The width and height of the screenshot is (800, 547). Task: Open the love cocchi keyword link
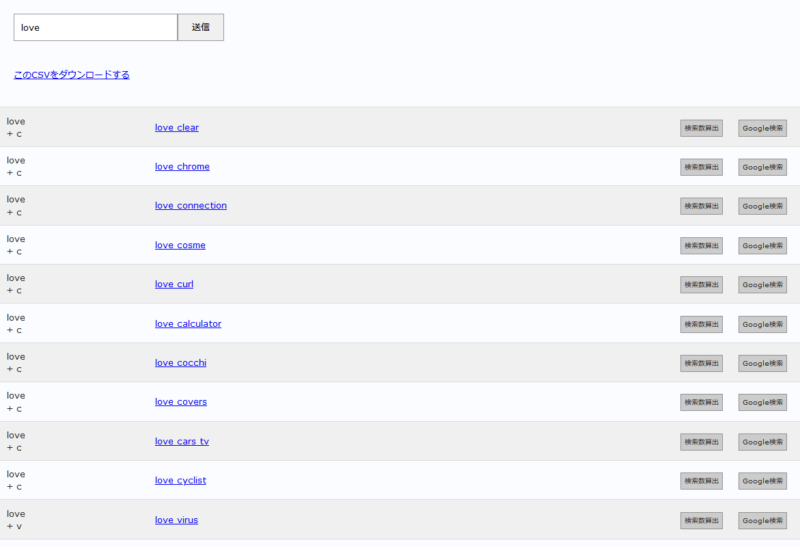click(x=180, y=363)
